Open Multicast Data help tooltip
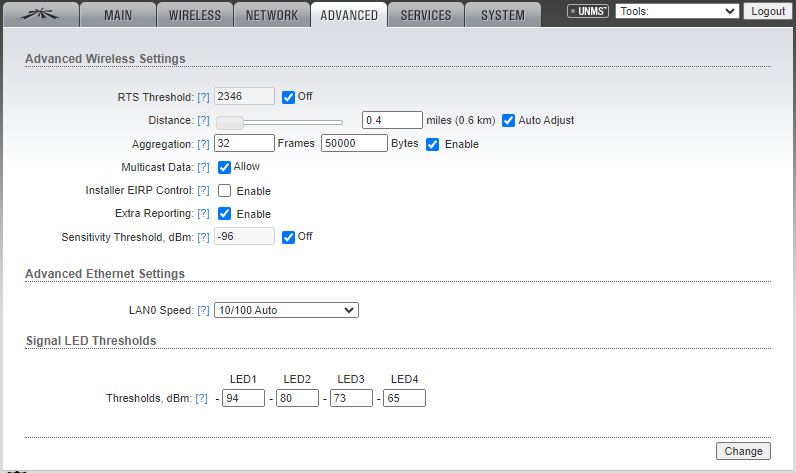 (203, 168)
